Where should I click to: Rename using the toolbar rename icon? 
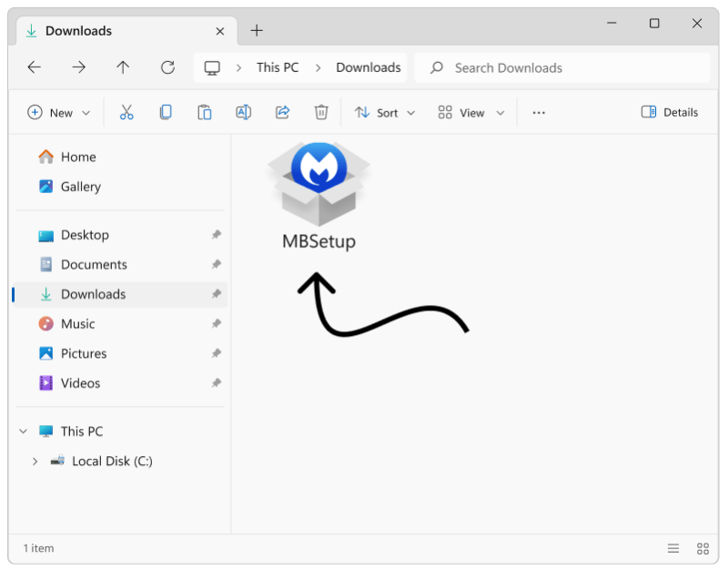[242, 111]
